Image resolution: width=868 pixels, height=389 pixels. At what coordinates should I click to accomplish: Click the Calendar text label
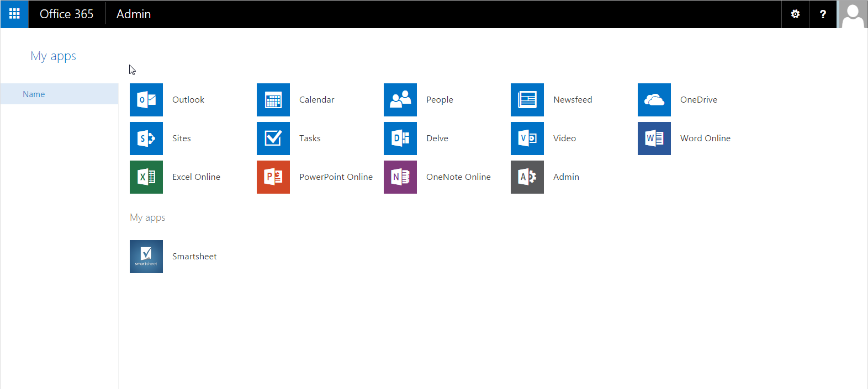[x=317, y=100]
